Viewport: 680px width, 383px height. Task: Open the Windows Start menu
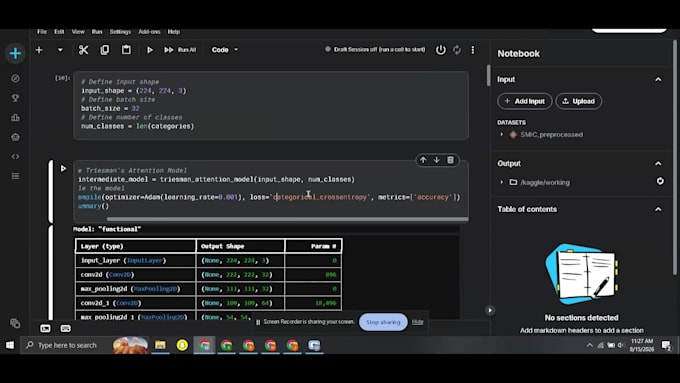pos(10,345)
